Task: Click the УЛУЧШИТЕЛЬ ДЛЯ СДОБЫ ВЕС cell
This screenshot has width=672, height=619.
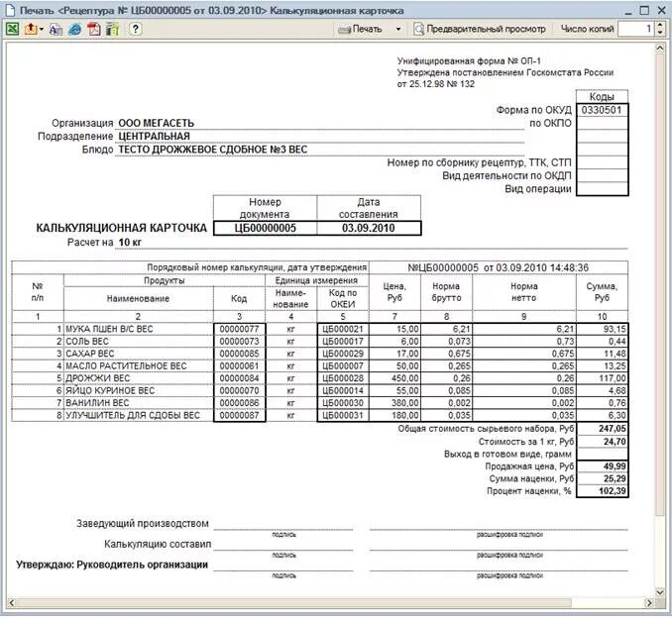Action: tap(139, 416)
